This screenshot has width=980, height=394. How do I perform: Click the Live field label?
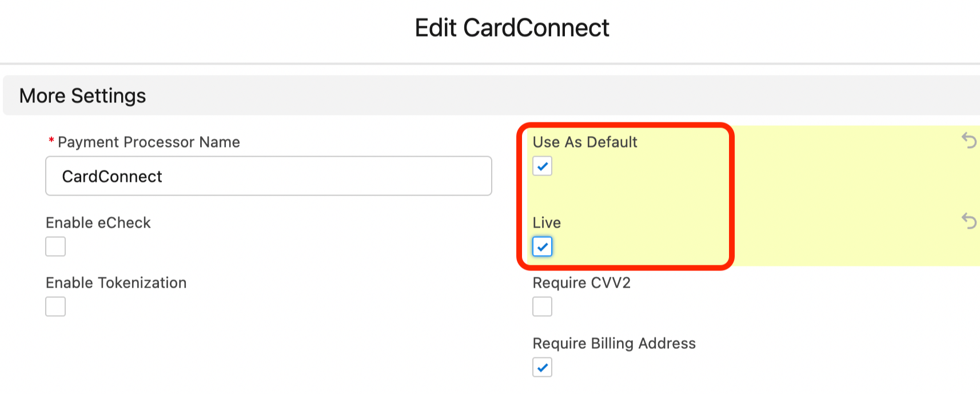[x=547, y=223]
